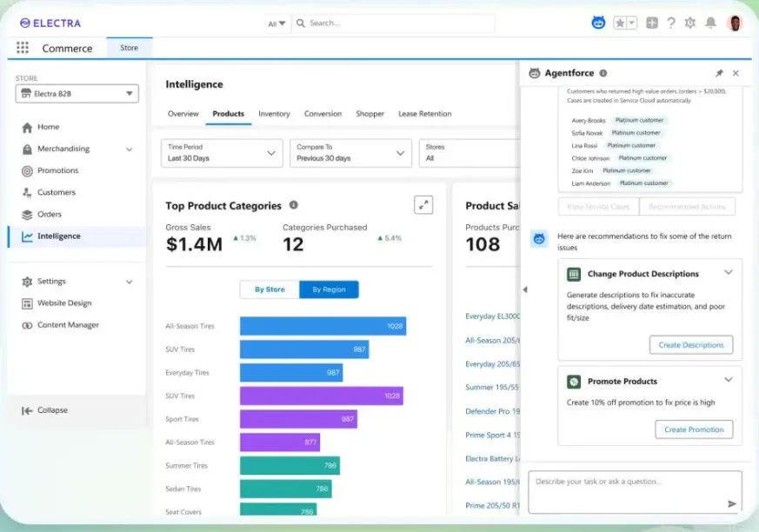Collapse the Change Product Descriptions card
The width and height of the screenshot is (759, 532).
pos(729,273)
